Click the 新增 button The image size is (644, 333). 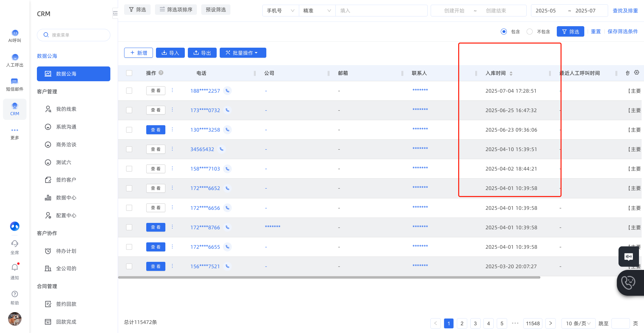[139, 53]
